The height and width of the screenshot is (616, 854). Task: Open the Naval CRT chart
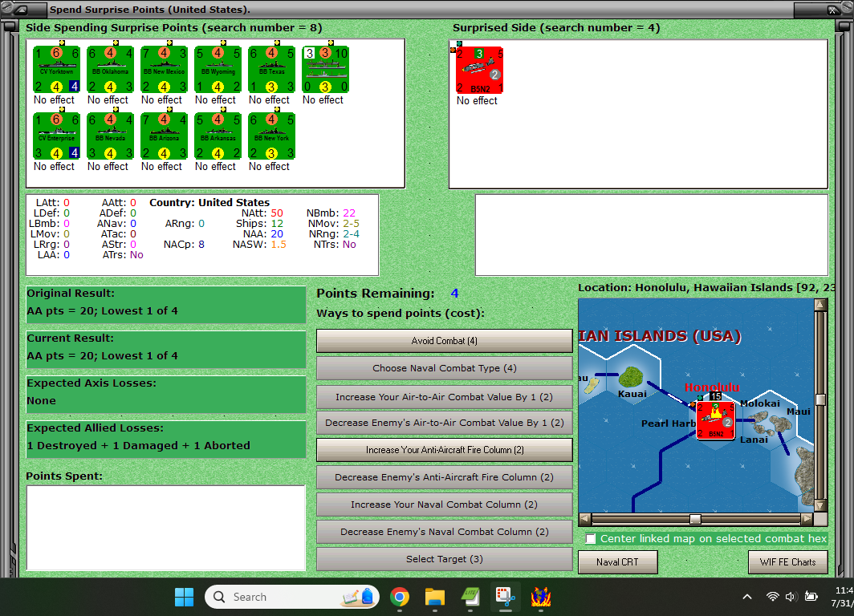point(618,562)
